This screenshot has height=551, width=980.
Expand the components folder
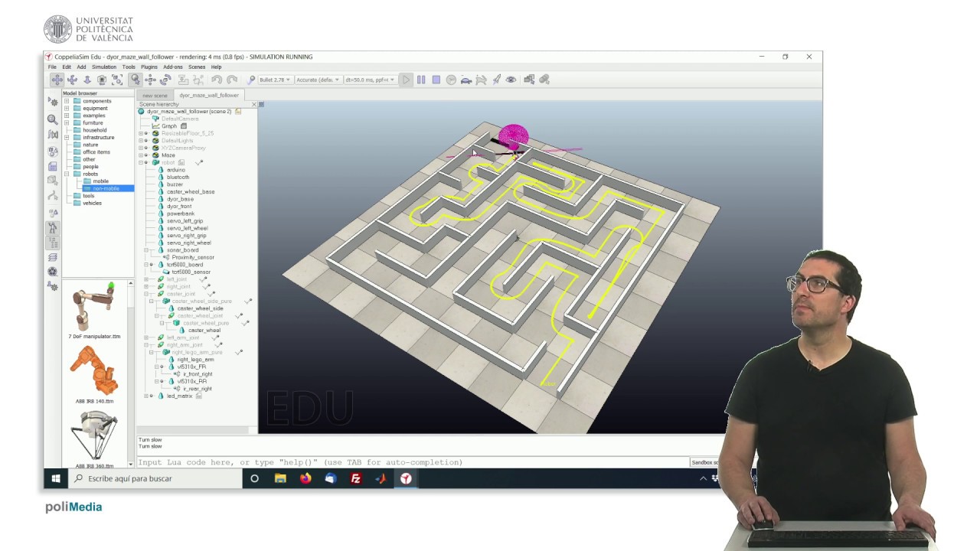[x=67, y=101]
